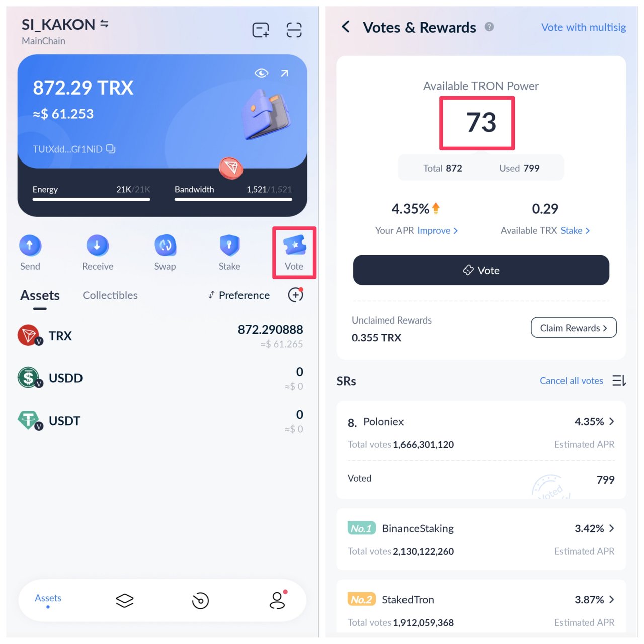Click the Claim Rewards button
This screenshot has height=644, width=644.
pyautogui.click(x=574, y=328)
